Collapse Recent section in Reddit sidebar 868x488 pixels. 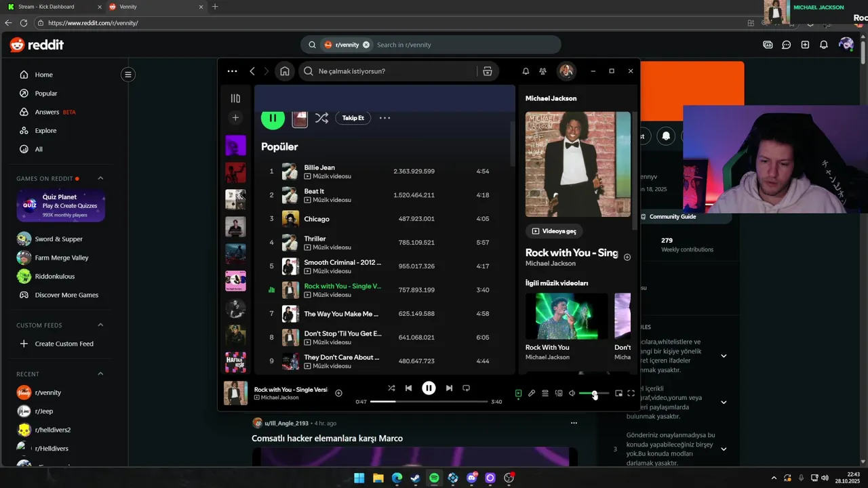click(100, 374)
